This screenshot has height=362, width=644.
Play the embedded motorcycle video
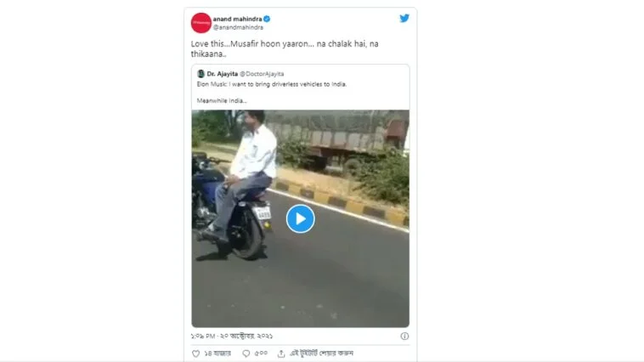(300, 219)
